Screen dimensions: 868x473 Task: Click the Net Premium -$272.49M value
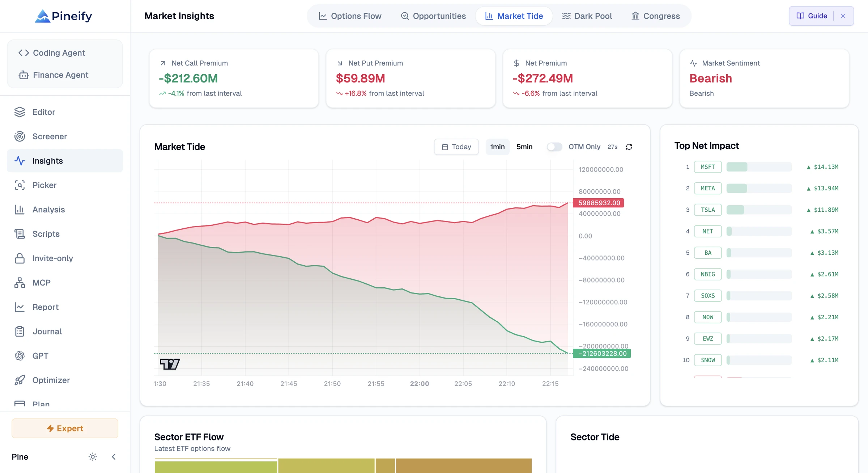[542, 79]
